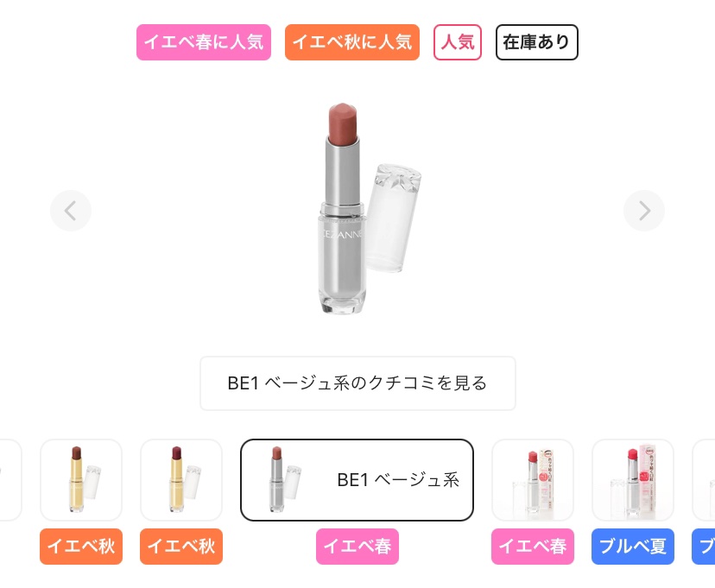Advance to the next product image
Viewport: 715px width, 588px height.
(x=644, y=211)
